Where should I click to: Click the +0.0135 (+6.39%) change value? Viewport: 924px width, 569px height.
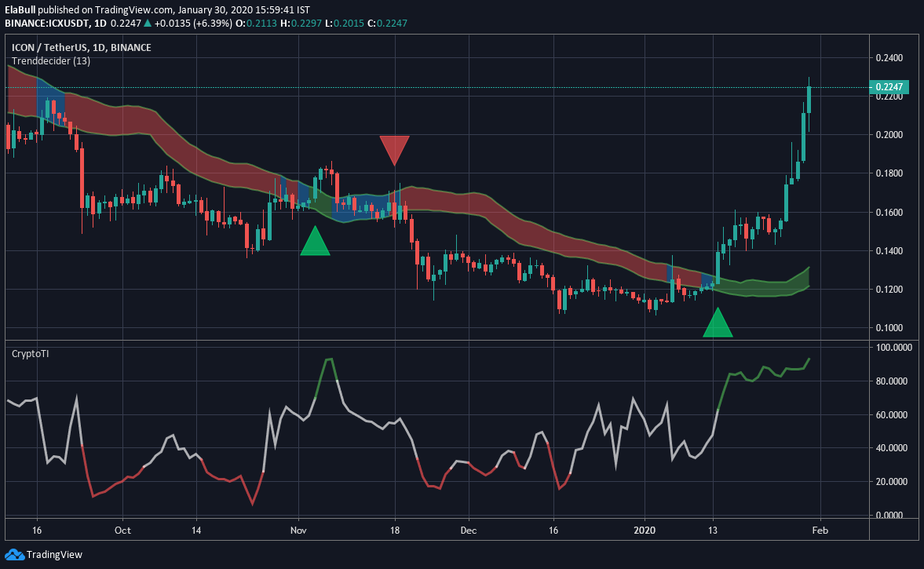pos(193,24)
